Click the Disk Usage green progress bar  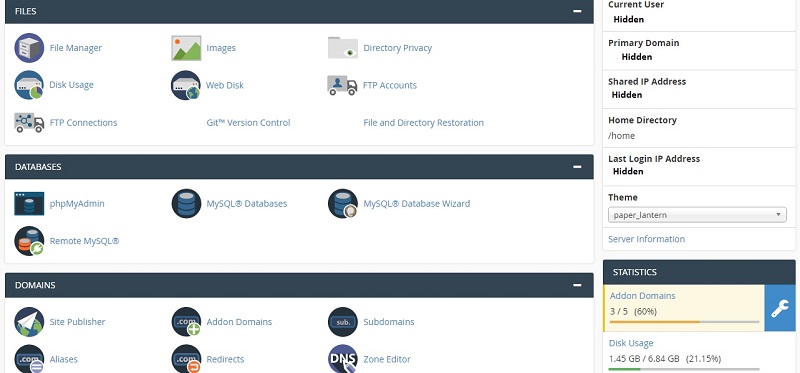point(684,369)
